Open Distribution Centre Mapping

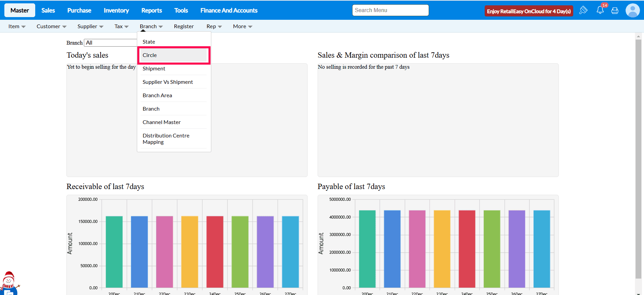pos(166,138)
